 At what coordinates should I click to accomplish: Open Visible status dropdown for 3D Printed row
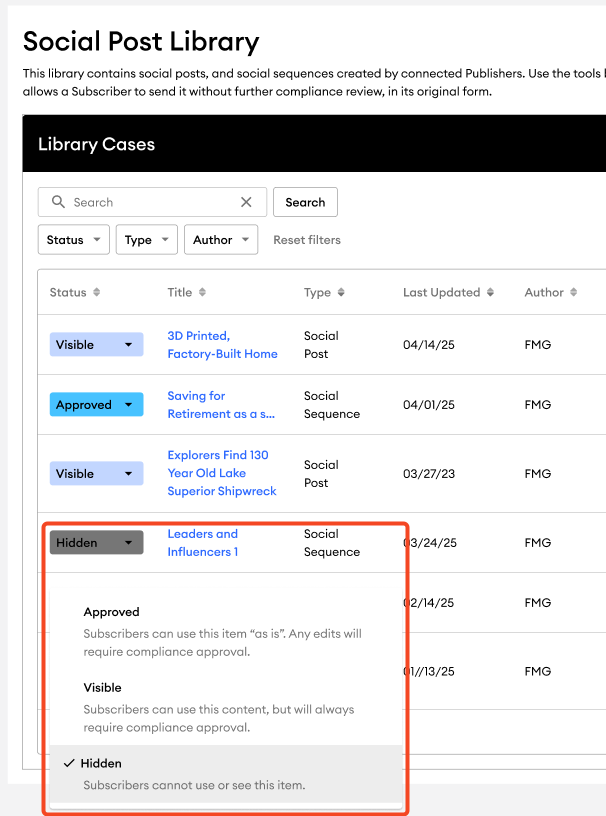point(96,345)
